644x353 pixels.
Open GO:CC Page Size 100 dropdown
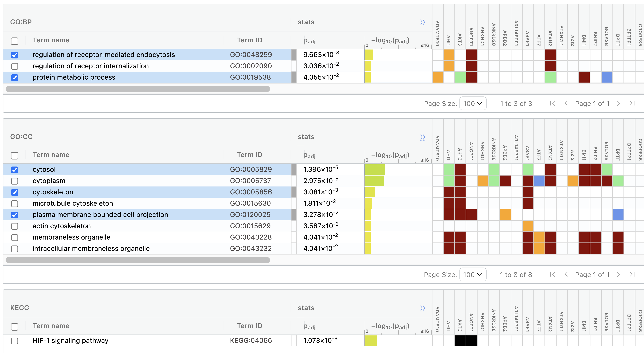473,275
